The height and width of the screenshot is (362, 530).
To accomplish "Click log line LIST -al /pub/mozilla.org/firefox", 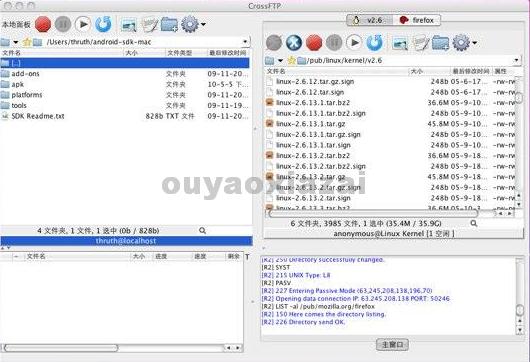I will click(318, 307).
